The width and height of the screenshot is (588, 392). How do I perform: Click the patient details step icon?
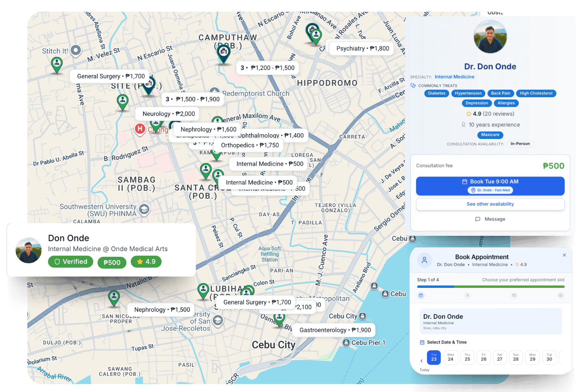click(x=467, y=295)
